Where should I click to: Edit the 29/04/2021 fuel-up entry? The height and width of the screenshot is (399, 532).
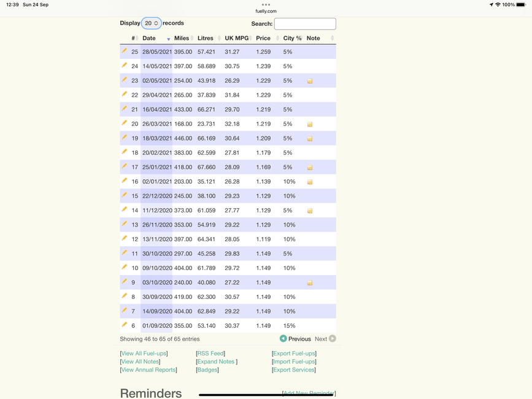[x=125, y=94]
